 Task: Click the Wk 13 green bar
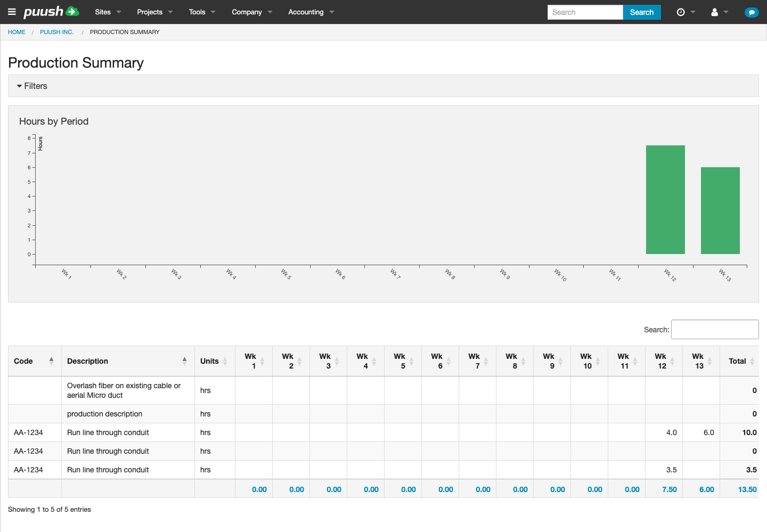(x=720, y=210)
